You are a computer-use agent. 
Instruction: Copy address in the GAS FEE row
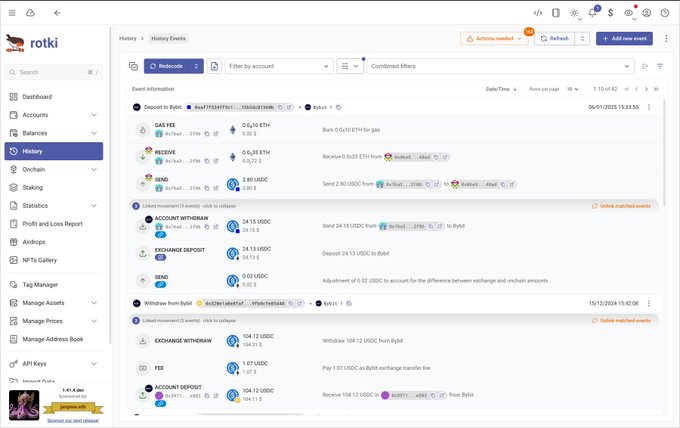(207, 134)
